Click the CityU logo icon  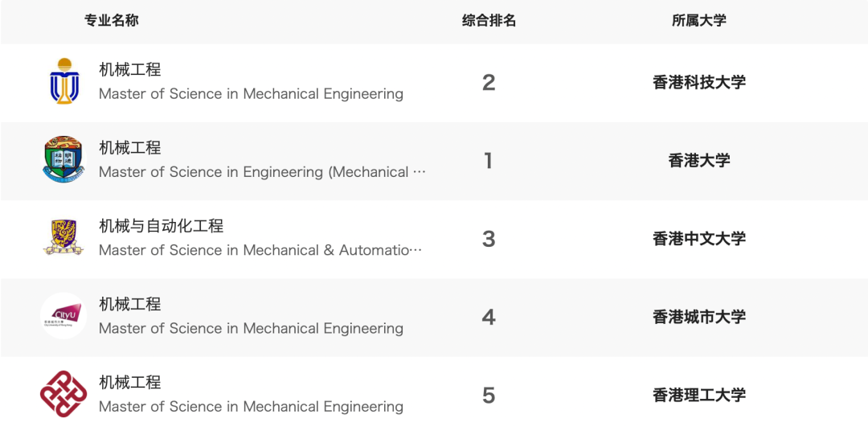point(63,316)
